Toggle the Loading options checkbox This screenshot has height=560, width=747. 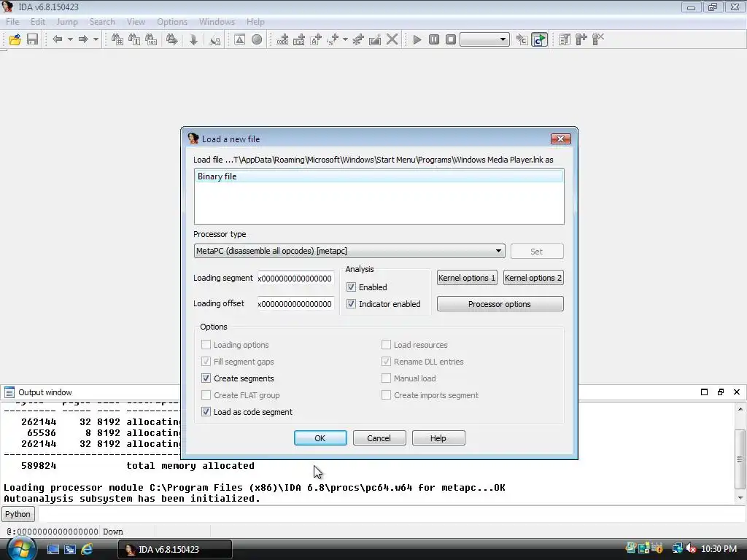click(206, 345)
